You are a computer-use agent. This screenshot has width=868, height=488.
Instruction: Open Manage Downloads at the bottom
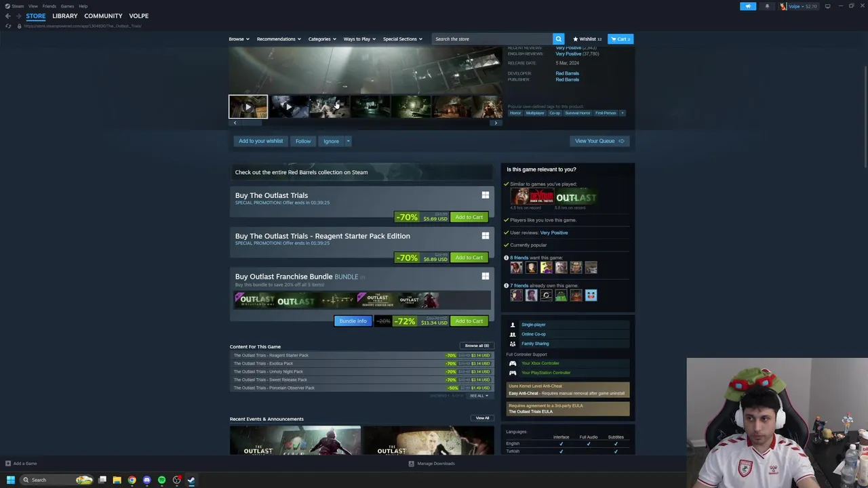pyautogui.click(x=431, y=464)
